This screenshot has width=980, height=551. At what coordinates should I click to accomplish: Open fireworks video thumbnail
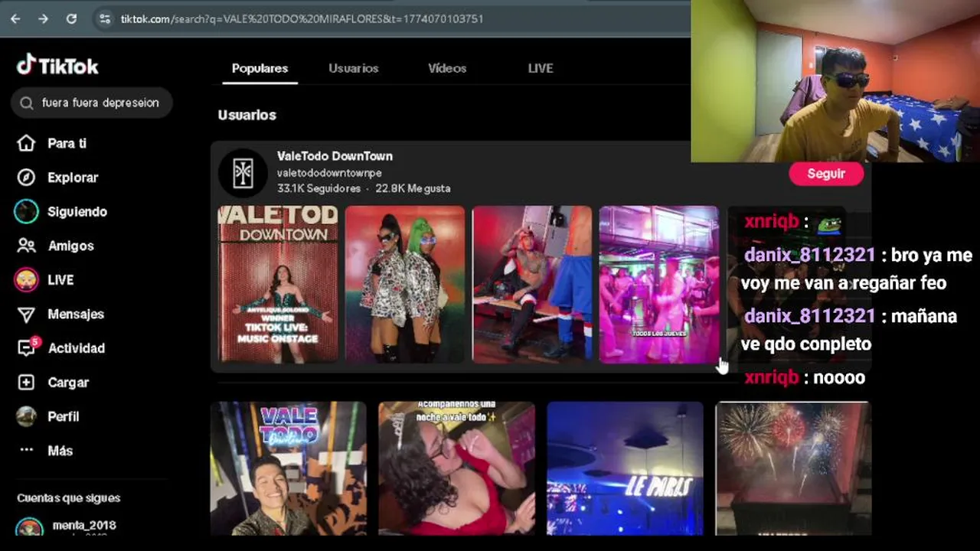coord(793,468)
